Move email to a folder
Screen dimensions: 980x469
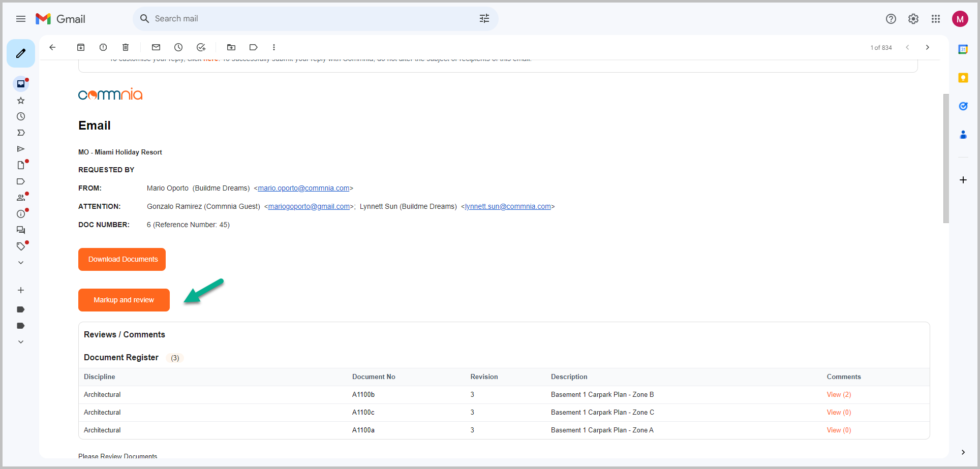click(x=231, y=47)
